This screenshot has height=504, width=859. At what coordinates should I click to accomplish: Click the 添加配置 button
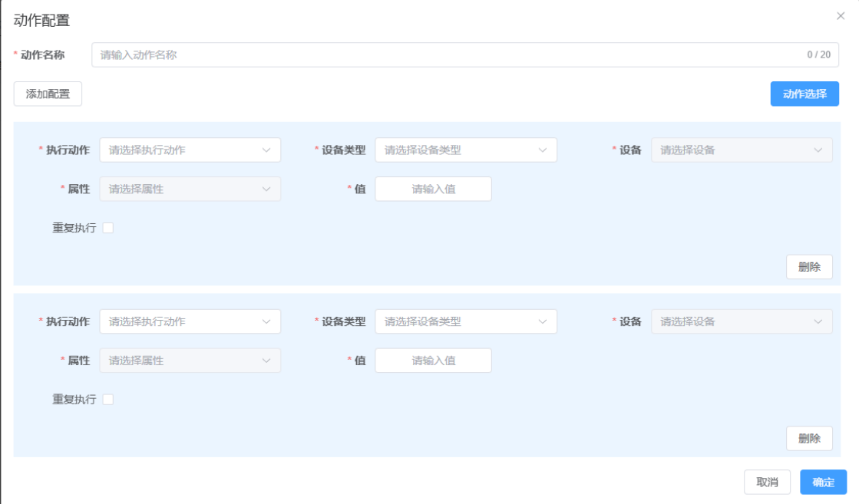pos(48,94)
